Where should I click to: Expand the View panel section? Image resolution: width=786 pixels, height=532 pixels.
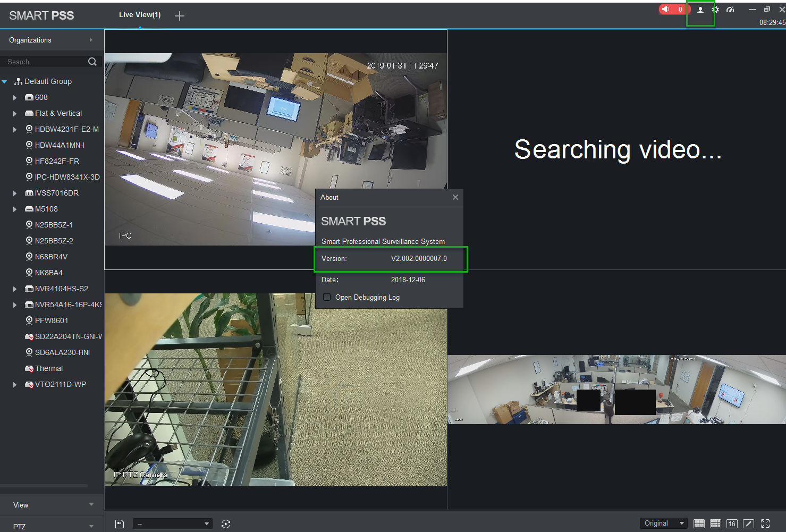coord(52,505)
